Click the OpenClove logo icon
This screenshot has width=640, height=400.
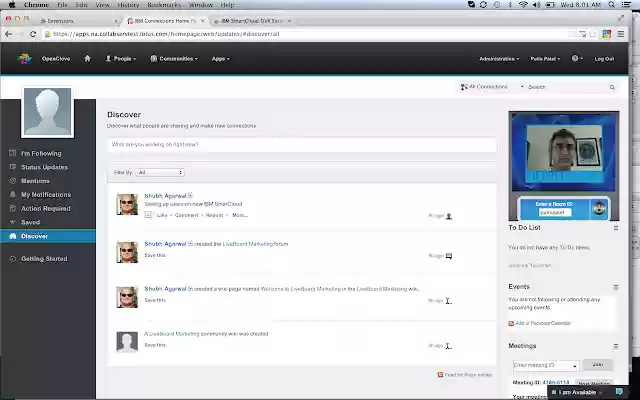pos(24,58)
